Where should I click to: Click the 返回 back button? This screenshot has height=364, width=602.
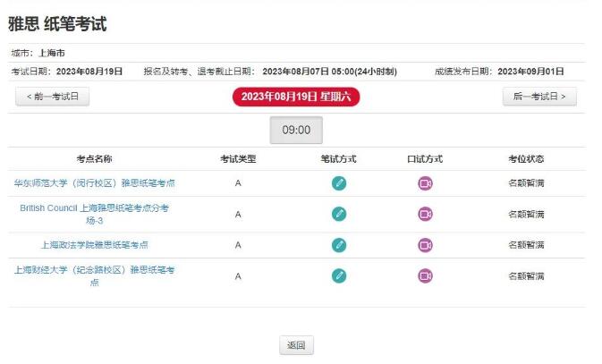point(296,345)
